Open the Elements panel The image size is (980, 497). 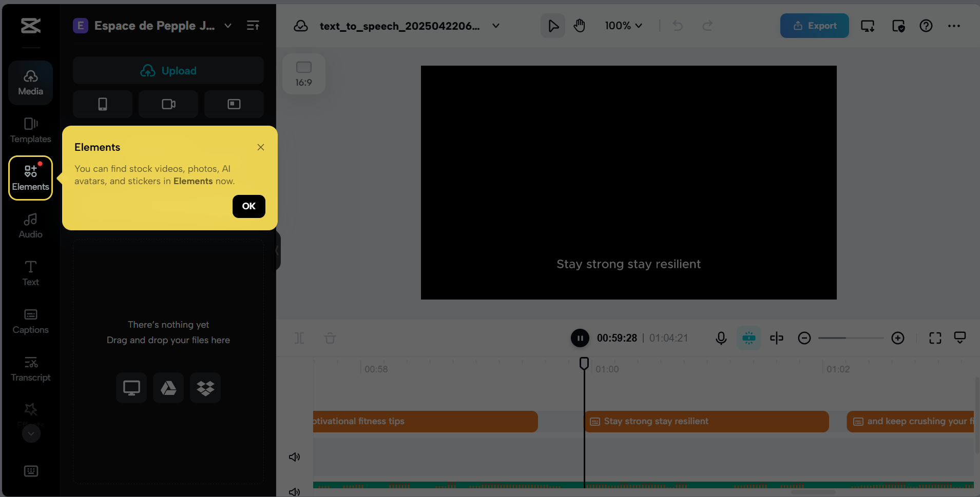click(x=31, y=178)
